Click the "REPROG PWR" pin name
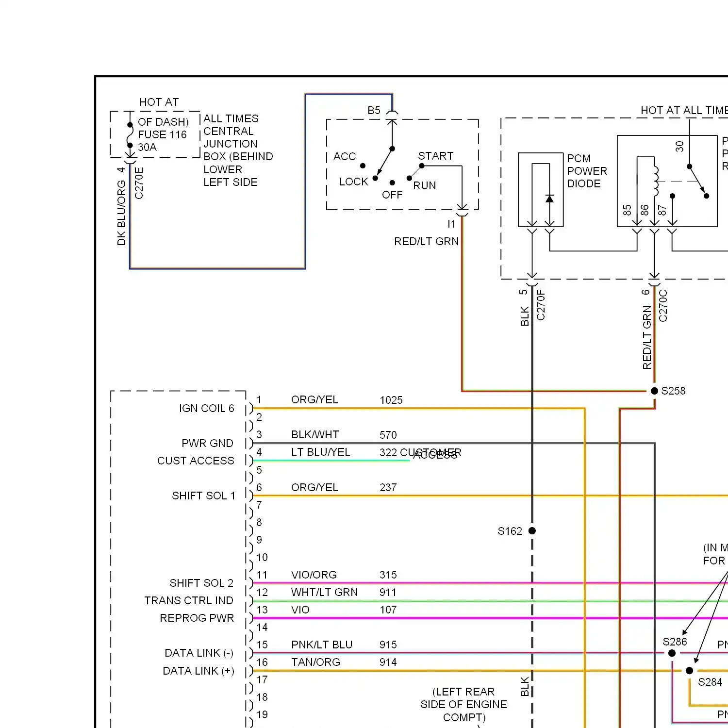 pos(197,618)
